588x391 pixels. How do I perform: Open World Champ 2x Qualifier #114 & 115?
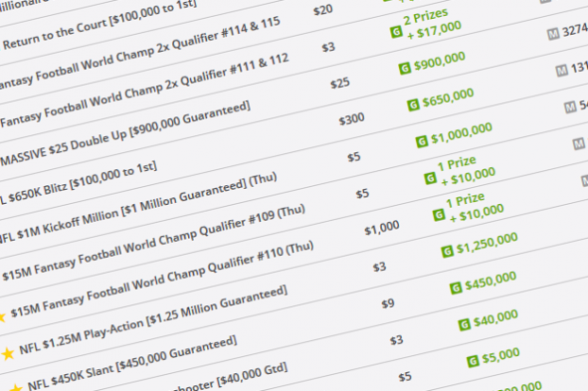click(x=139, y=53)
